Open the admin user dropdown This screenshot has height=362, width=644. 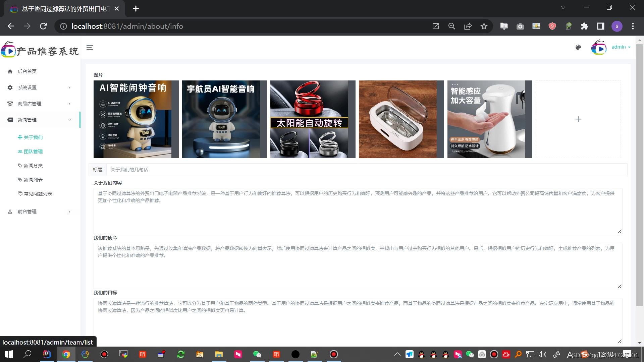click(621, 47)
